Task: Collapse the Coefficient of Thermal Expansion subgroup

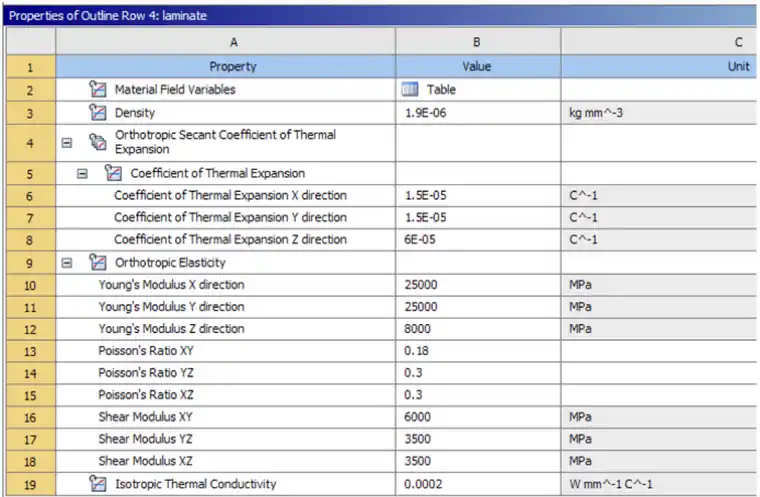Action: [82, 173]
